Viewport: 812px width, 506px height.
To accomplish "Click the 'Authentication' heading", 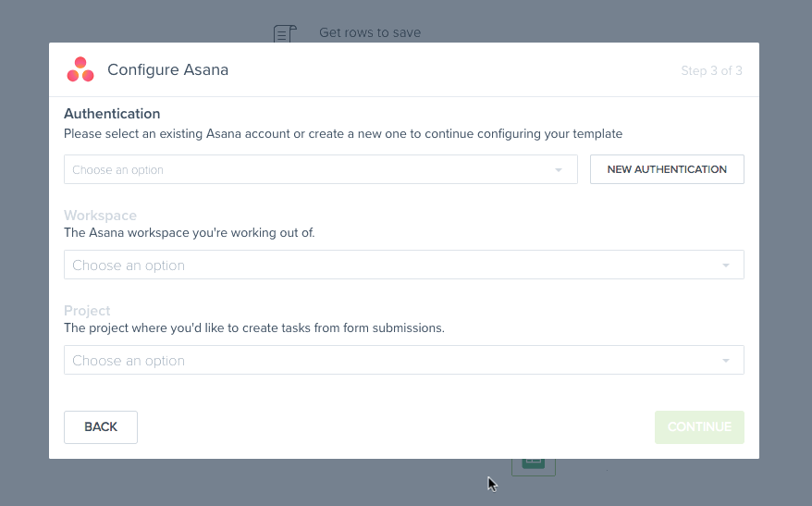I will click(x=112, y=114).
